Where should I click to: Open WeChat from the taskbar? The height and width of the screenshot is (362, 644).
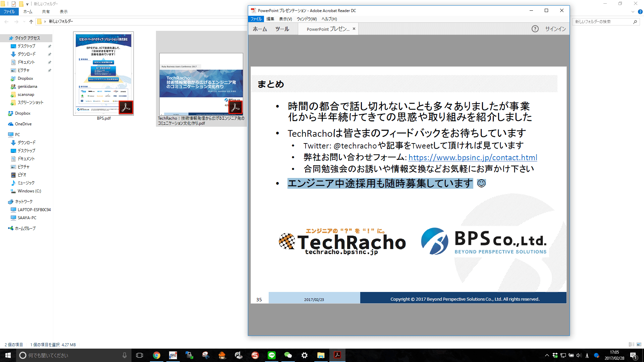pyautogui.click(x=288, y=355)
